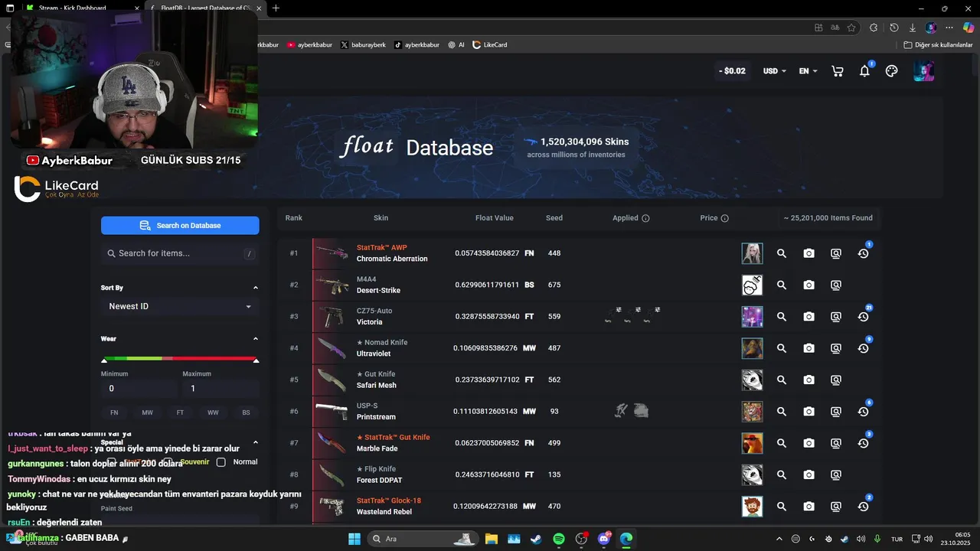The width and height of the screenshot is (980, 551).
Task: Open Edge downloads icon
Action: [912, 28]
